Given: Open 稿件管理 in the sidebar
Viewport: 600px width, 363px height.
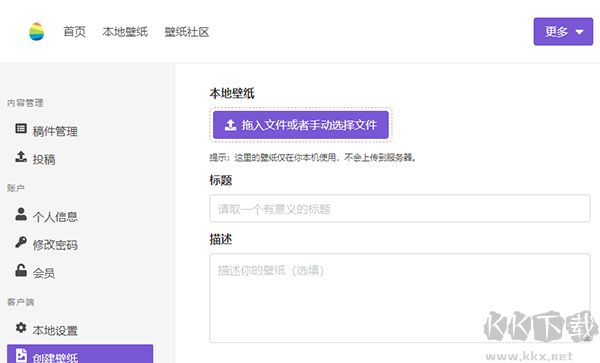Looking at the screenshot, I should pos(55,131).
